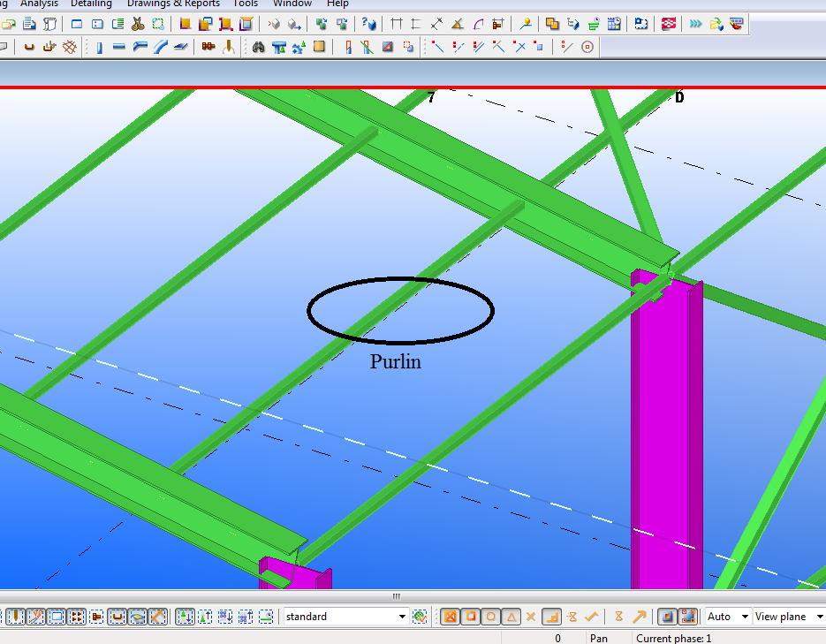Click the triple arrow icon in top toolbar
Viewport: 826px width, 644px height.
696,24
